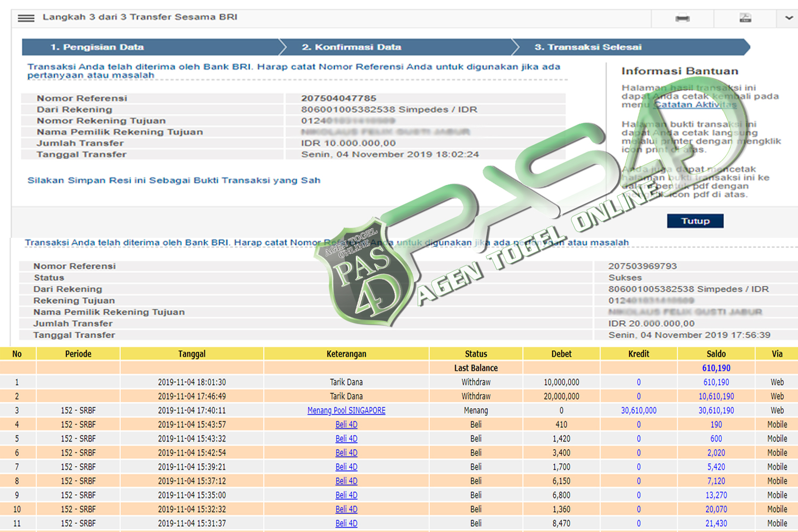Screen dimensions: 798x532
Task: Open Beli 4D link at 15:35:00
Action: tap(346, 495)
